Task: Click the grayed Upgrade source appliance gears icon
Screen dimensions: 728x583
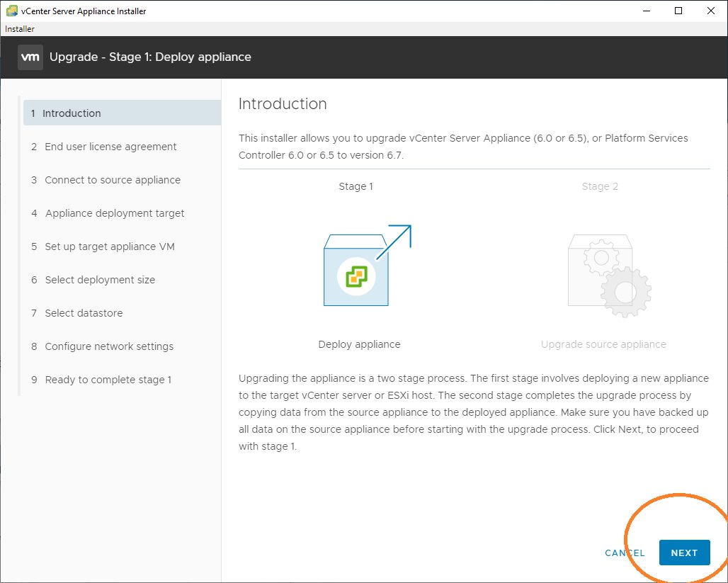Action: tap(610, 276)
